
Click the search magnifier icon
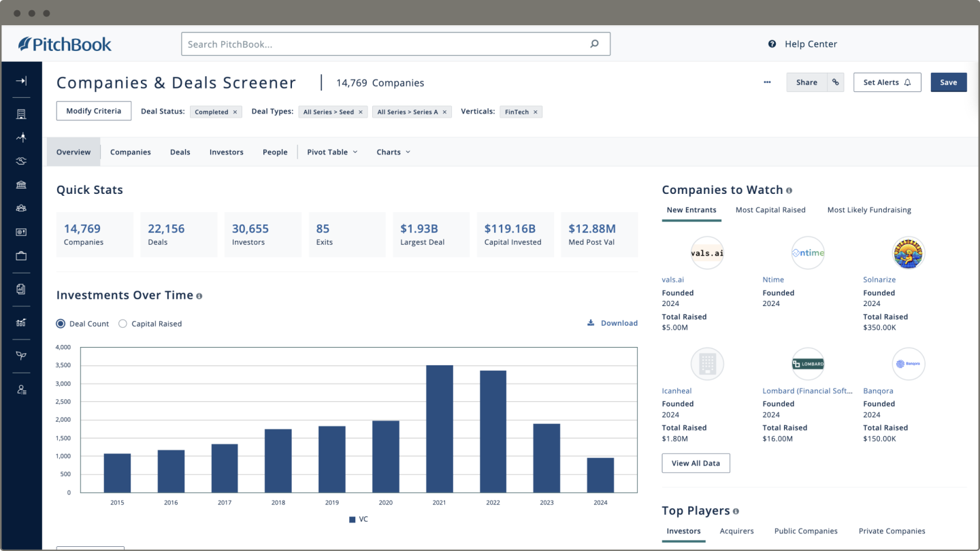pos(594,44)
